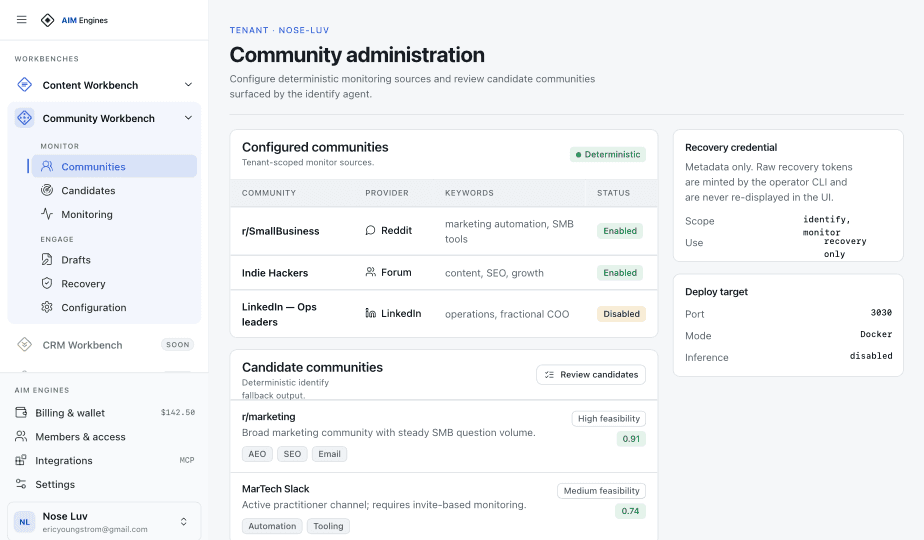The width and height of the screenshot is (924, 540).
Task: Click the CRM Workbench icon
Action: 24,344
